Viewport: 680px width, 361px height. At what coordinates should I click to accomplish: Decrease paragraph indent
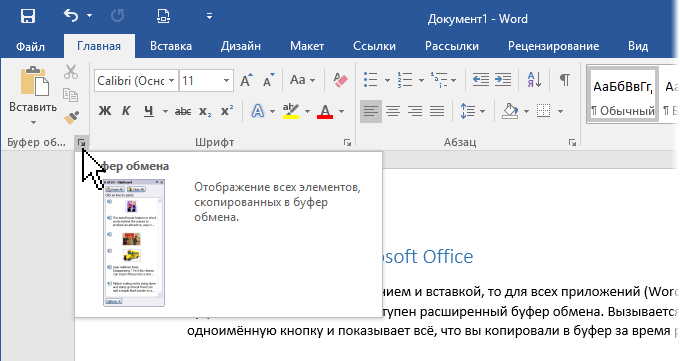click(481, 80)
